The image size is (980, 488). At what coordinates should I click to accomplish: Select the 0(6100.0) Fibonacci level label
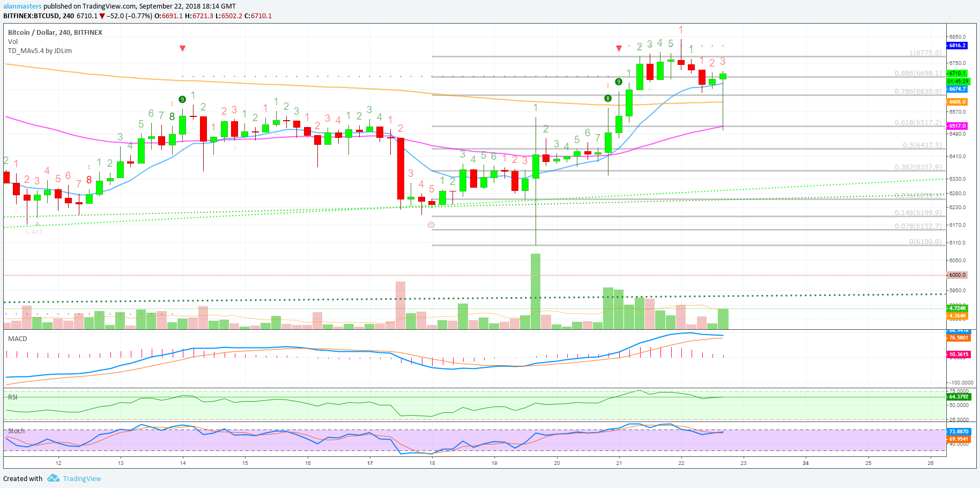[925, 242]
